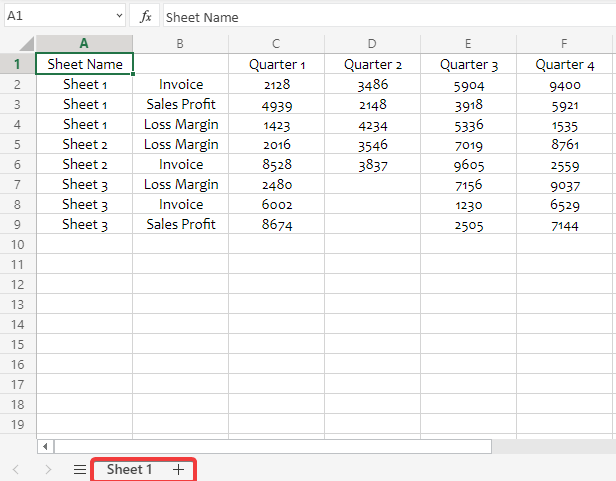Click the cell with value 8528
The width and height of the screenshot is (616, 481).
pyautogui.click(x=277, y=164)
